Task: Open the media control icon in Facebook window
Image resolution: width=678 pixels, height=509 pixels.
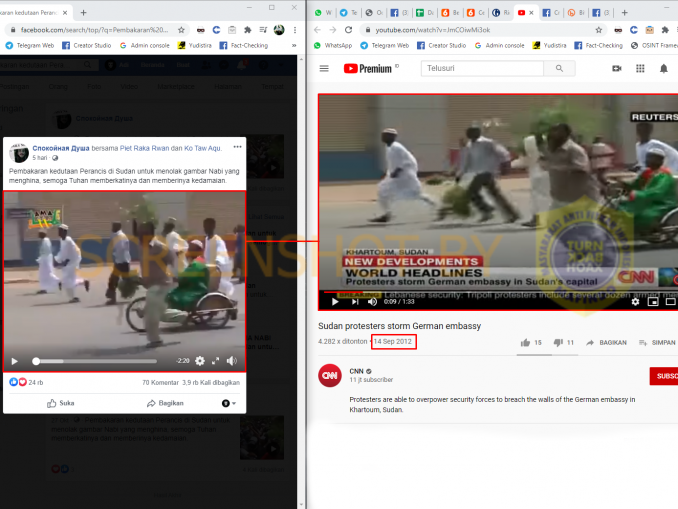Action: pos(263,30)
